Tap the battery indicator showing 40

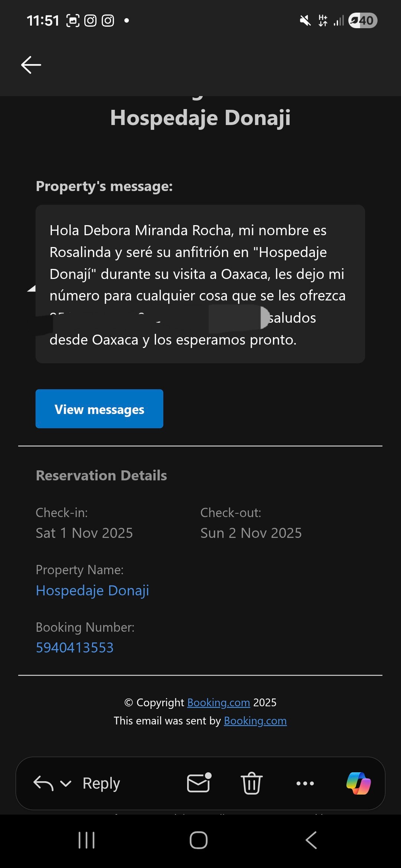point(363,21)
